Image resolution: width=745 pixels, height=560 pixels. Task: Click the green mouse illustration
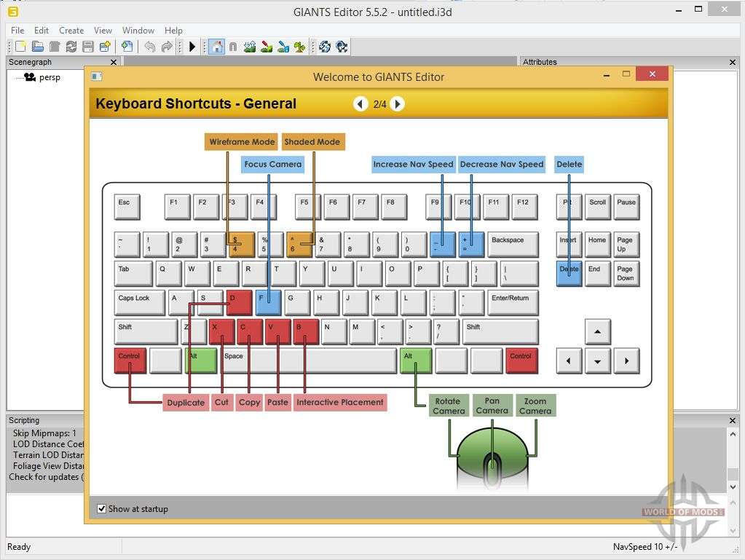(x=492, y=458)
